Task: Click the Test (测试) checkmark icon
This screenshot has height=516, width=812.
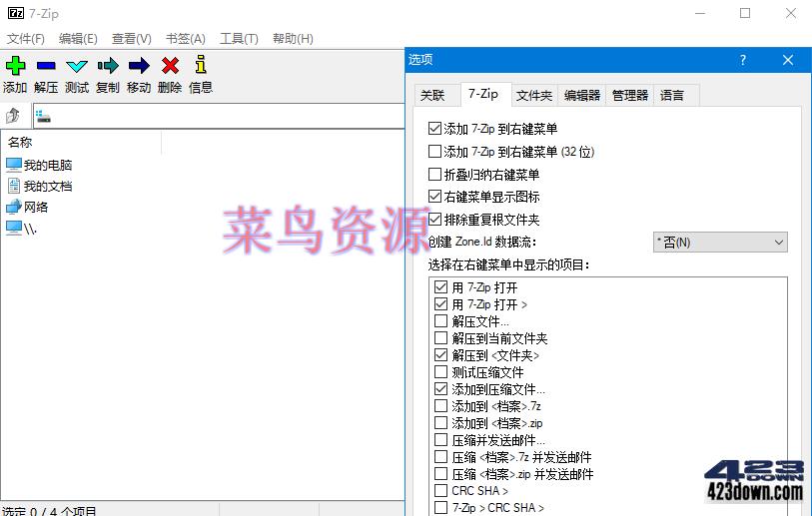Action: point(77,66)
